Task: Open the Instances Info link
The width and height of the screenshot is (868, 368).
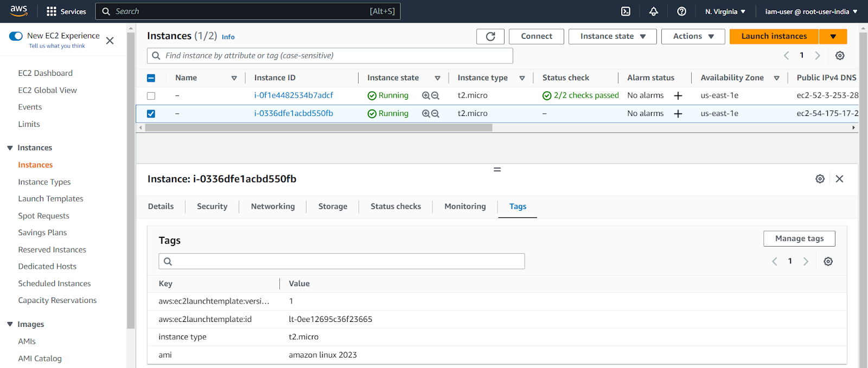Action: click(228, 37)
